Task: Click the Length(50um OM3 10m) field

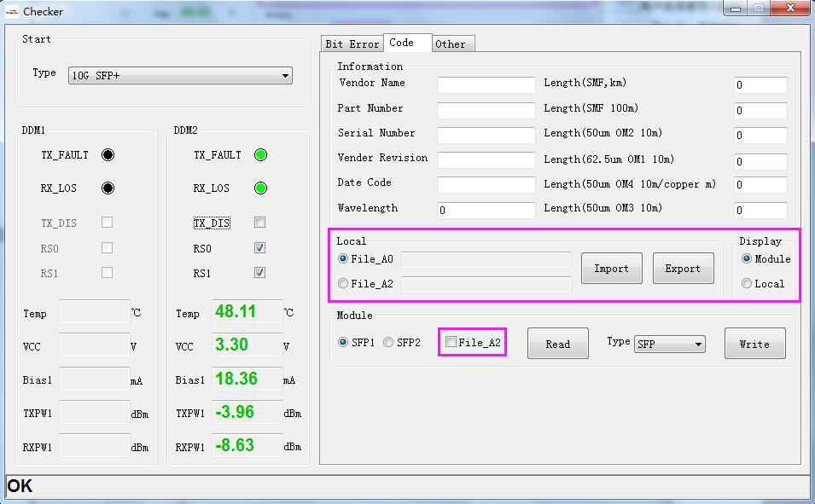Action: tap(760, 210)
